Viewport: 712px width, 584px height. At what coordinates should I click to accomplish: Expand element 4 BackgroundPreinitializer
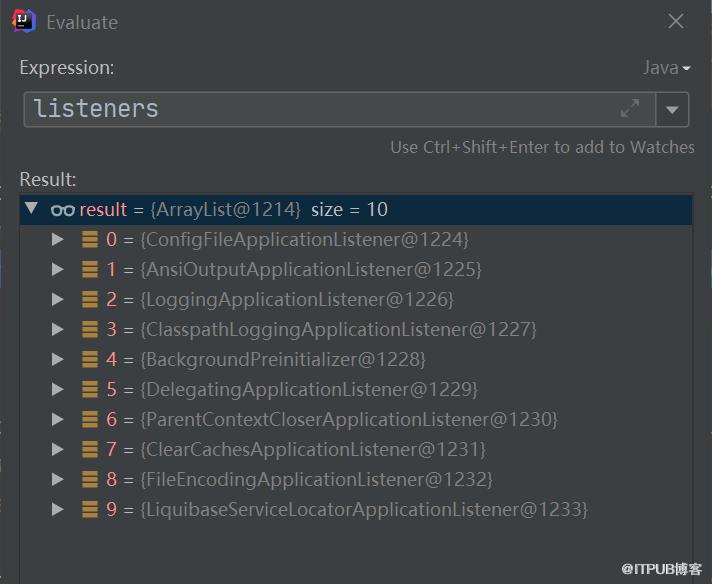(57, 359)
